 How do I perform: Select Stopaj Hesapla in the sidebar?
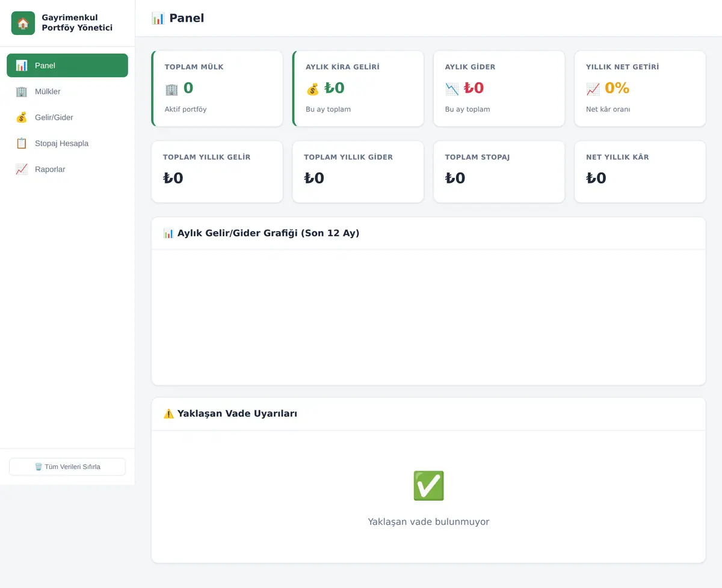tap(67, 143)
